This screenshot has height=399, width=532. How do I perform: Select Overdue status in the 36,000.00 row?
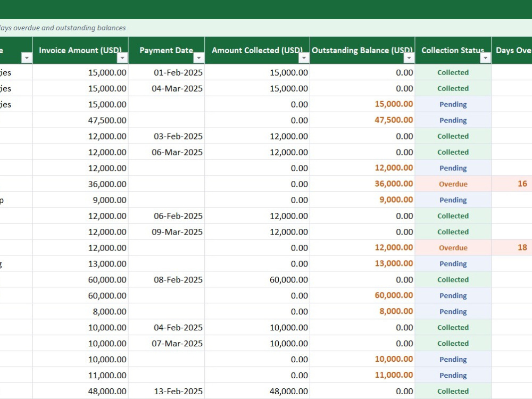(453, 184)
